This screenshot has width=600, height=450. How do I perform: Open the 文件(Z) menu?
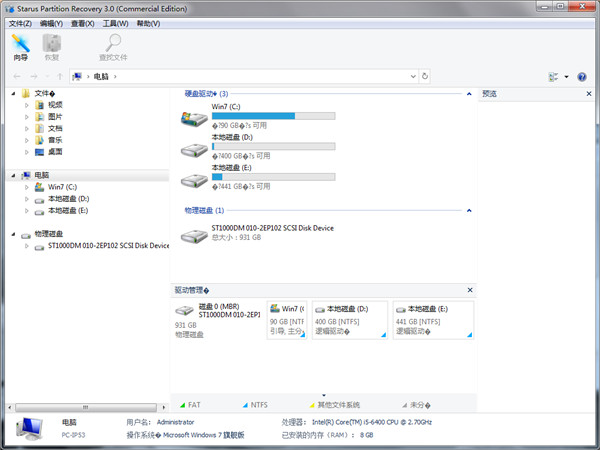pos(20,24)
